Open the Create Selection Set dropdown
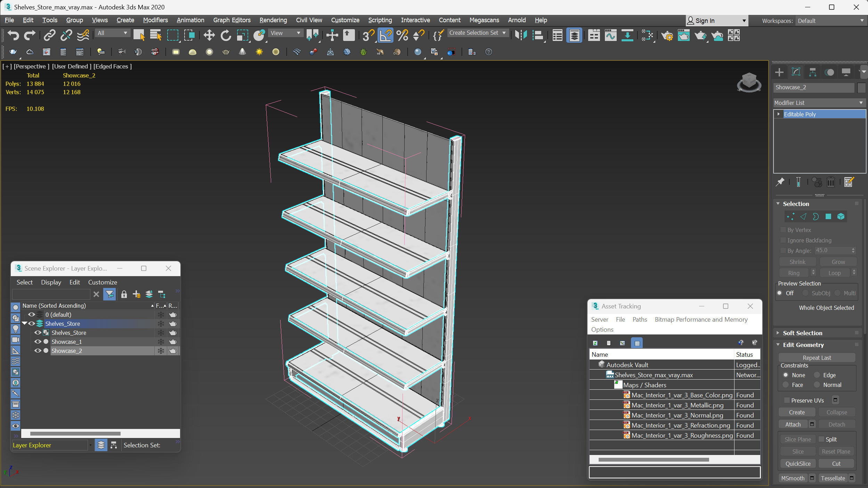Viewport: 868px width, 488px height. (477, 33)
